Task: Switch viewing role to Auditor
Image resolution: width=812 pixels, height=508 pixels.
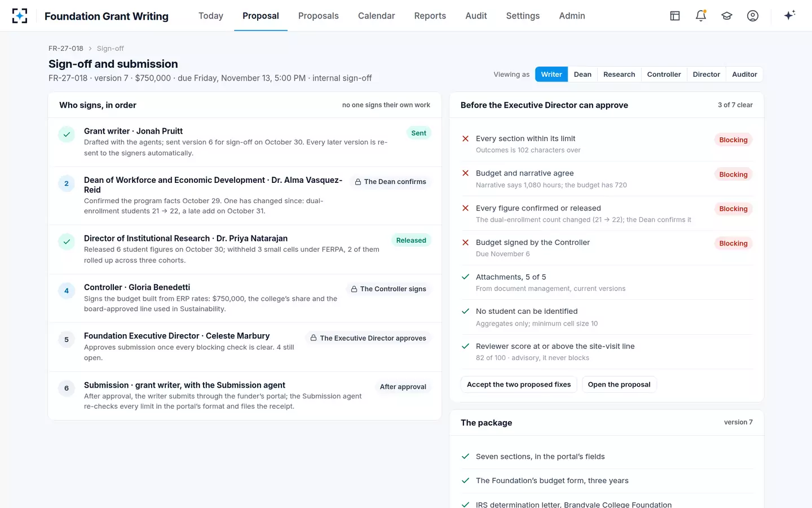Action: point(744,75)
